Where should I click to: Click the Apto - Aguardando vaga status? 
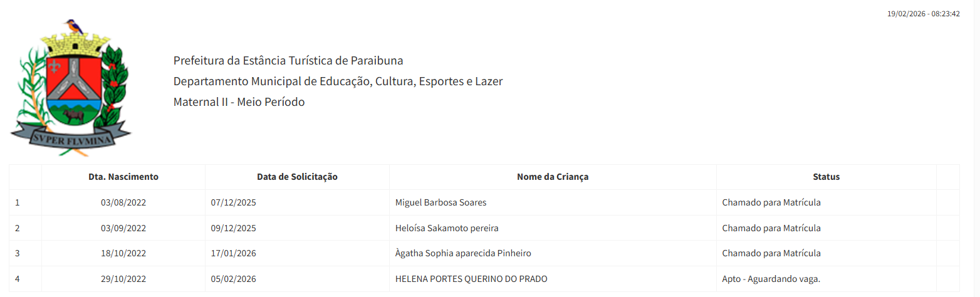(771, 279)
